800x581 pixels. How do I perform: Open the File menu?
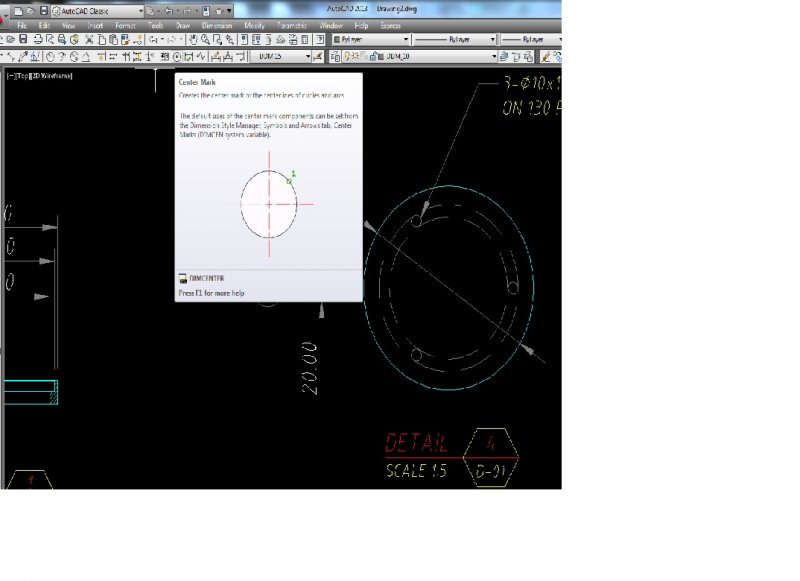(x=22, y=26)
